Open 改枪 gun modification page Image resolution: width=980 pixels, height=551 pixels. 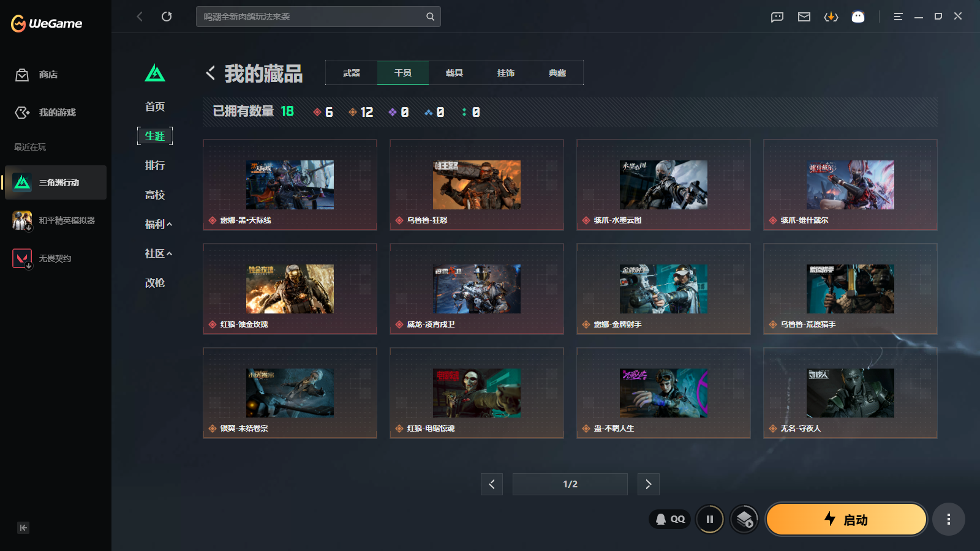tap(155, 283)
